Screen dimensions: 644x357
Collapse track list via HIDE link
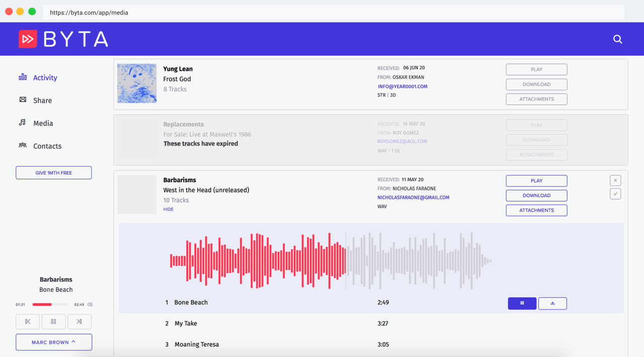[x=168, y=209]
